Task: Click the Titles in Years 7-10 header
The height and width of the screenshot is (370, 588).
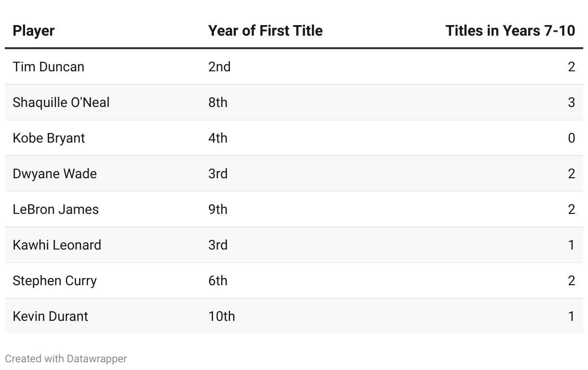Action: click(510, 30)
